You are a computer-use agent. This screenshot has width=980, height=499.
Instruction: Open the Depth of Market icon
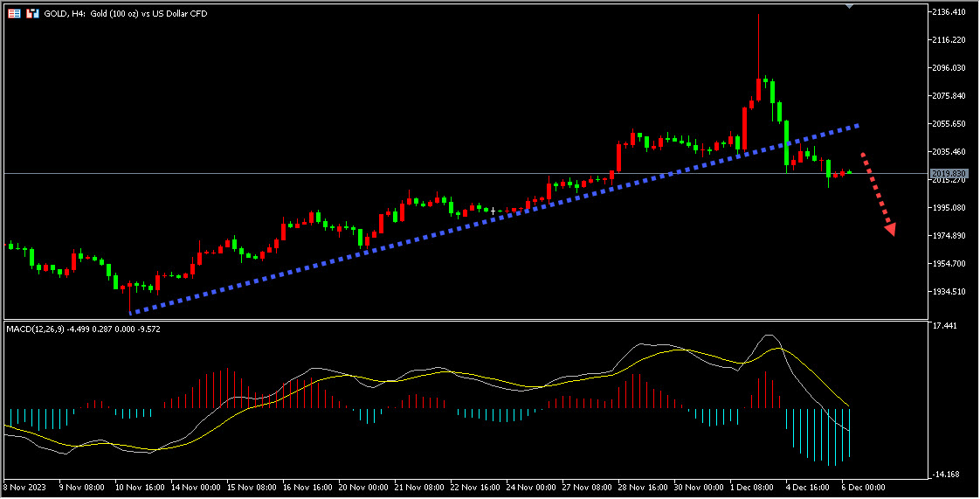32,13
